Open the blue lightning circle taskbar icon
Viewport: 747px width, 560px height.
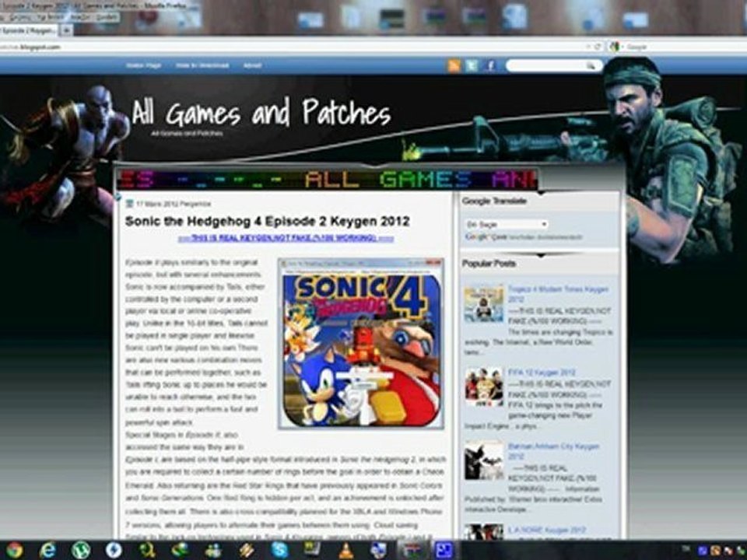tap(114, 550)
